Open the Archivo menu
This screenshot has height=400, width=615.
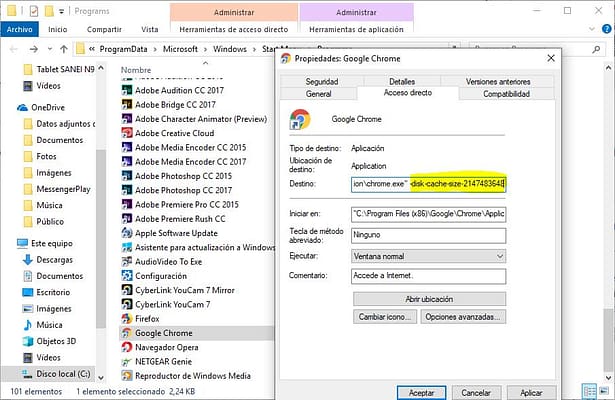[x=19, y=29]
